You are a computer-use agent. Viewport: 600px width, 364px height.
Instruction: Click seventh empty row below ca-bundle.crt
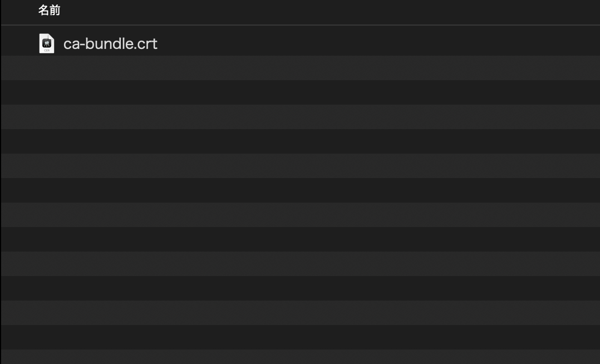coord(301,215)
